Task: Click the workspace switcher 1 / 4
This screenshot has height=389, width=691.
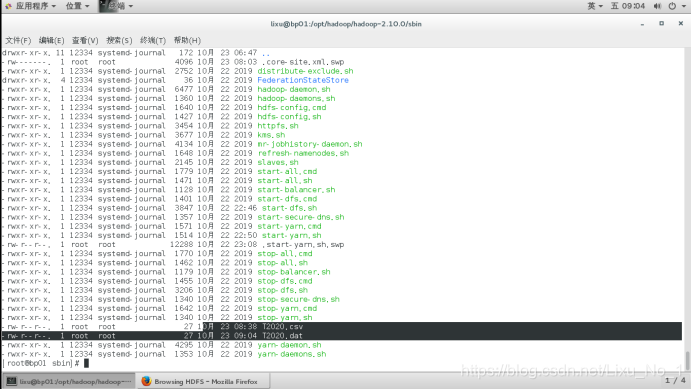Action: point(675,380)
